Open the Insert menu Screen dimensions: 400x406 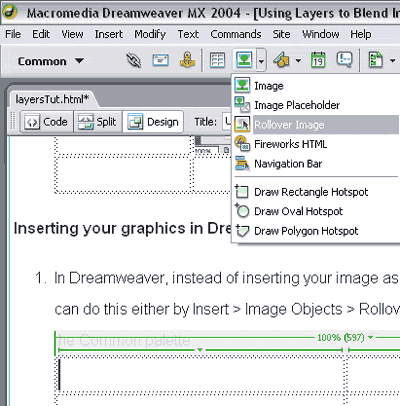(x=109, y=34)
